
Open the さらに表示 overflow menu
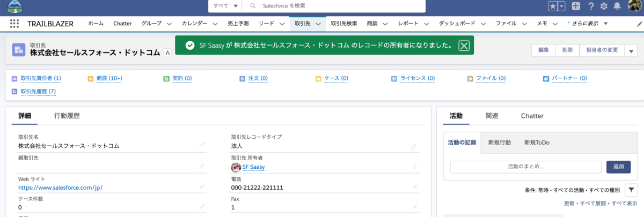point(588,24)
